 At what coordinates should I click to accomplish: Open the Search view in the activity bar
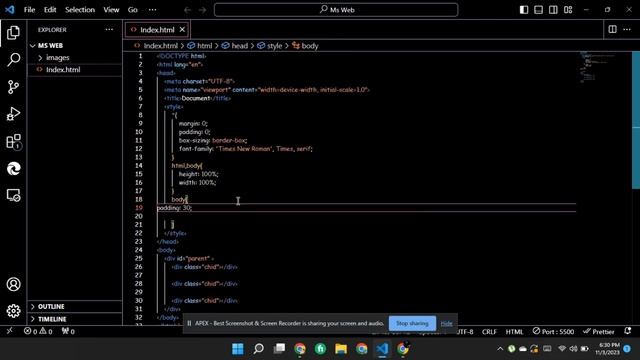point(13,60)
